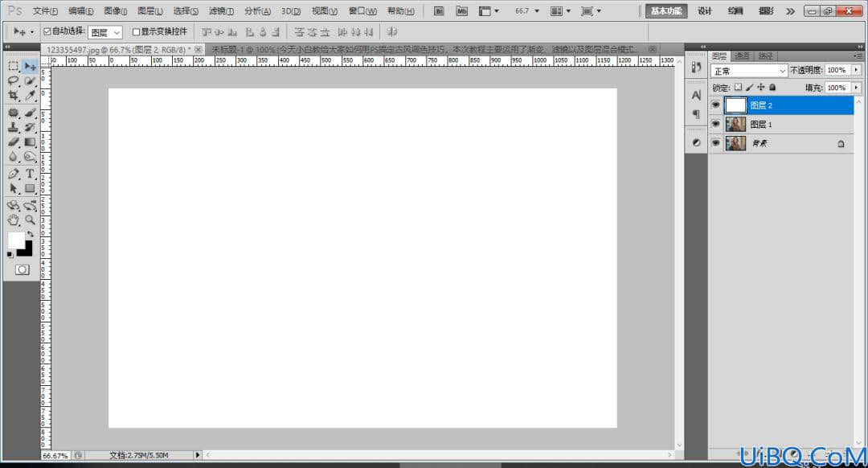The width and height of the screenshot is (868, 468).
Task: Select the Lasso tool
Action: 14,81
